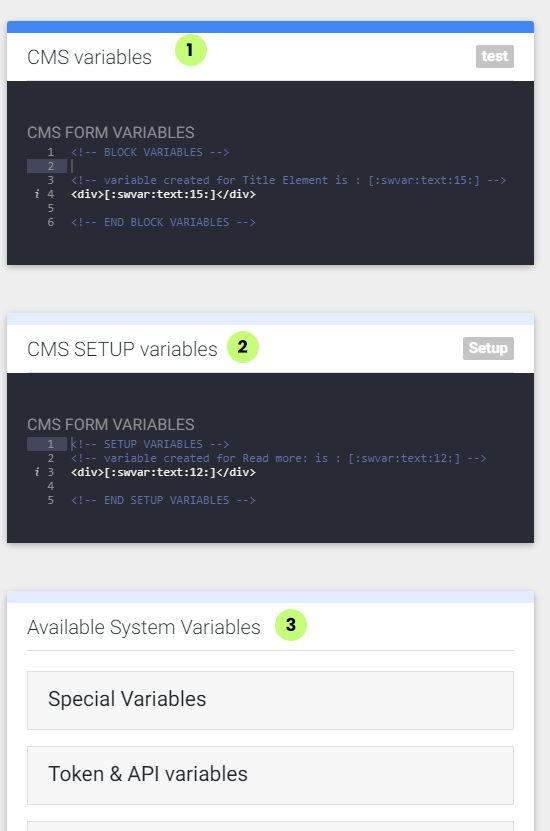Click the SETUP VARIABLES comment on line 1
Viewport: 550px width, 831px height.
[x=150, y=444]
